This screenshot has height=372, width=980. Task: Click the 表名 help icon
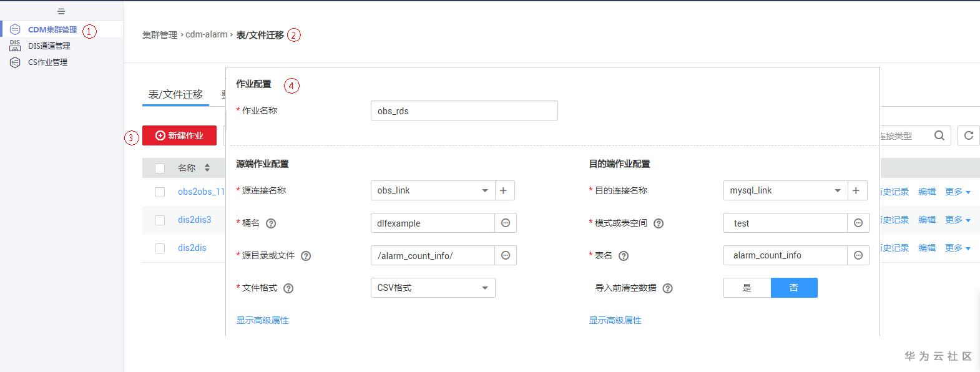tap(624, 256)
